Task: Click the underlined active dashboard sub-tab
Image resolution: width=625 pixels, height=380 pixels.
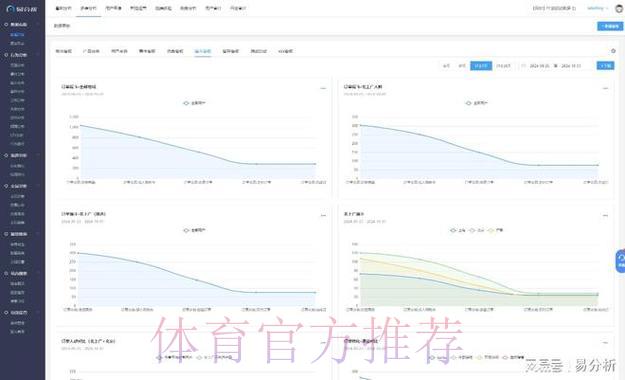Action: click(x=202, y=51)
